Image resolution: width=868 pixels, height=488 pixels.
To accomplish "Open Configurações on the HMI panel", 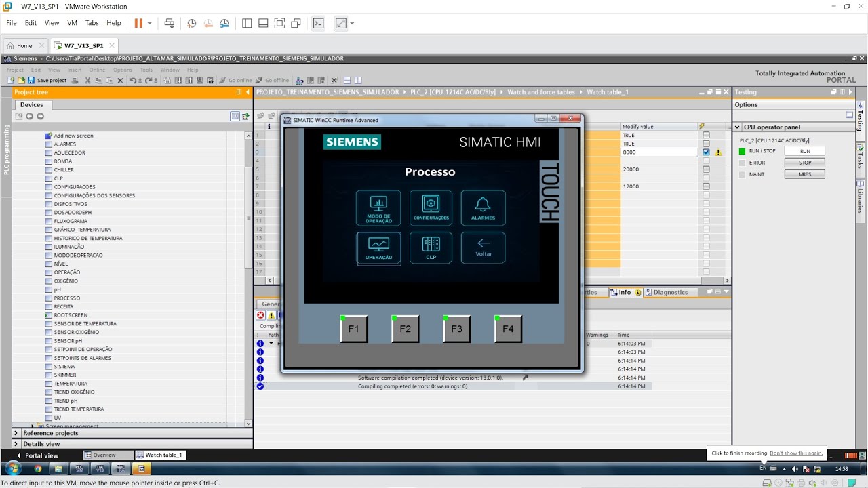I will [x=431, y=208].
